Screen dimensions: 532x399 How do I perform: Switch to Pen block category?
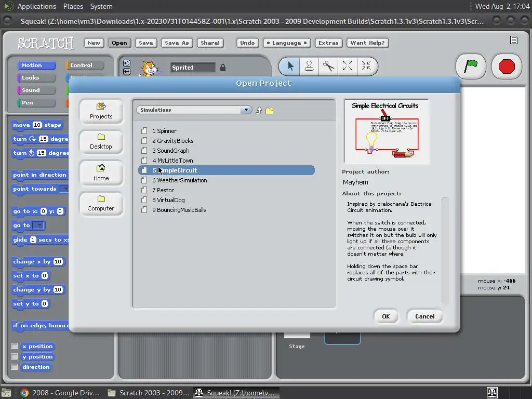(x=37, y=103)
